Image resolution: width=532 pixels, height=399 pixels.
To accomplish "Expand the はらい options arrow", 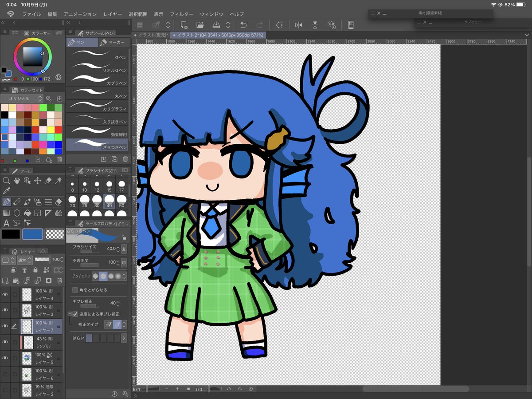I will (124, 338).
